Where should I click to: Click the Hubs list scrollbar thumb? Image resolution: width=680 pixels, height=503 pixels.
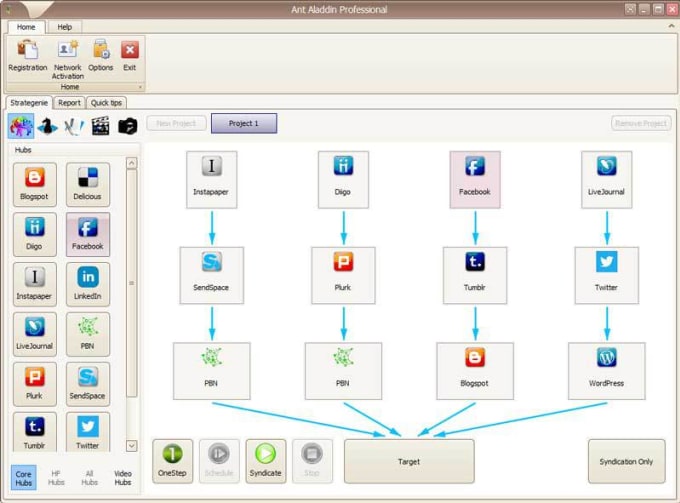tap(132, 283)
